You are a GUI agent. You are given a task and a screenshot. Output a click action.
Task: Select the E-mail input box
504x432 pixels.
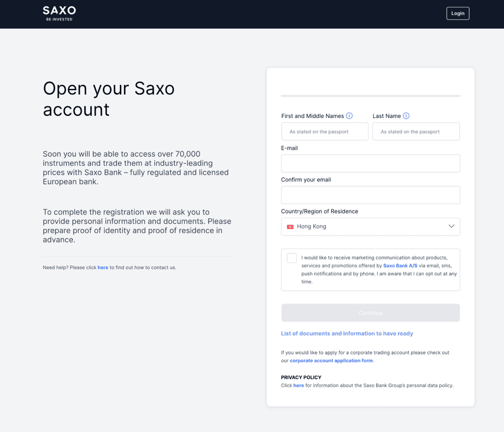coord(370,163)
